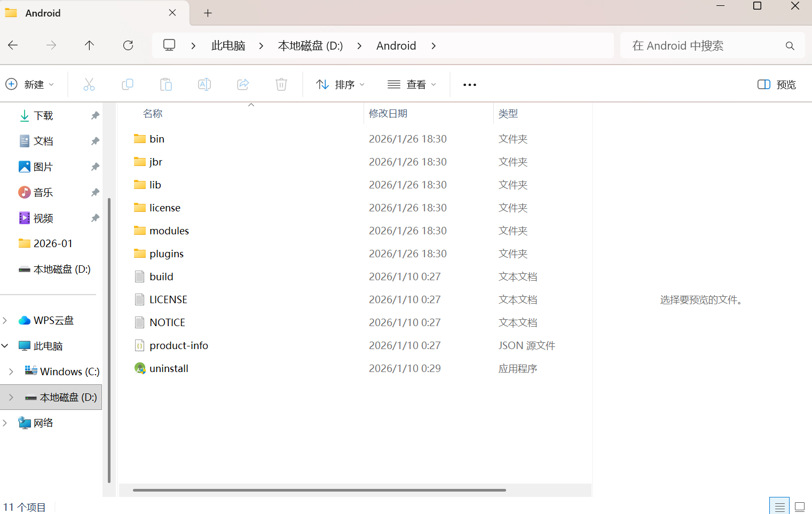812x514 pixels.
Task: Click the Rename icon in toolbar
Action: tap(204, 84)
